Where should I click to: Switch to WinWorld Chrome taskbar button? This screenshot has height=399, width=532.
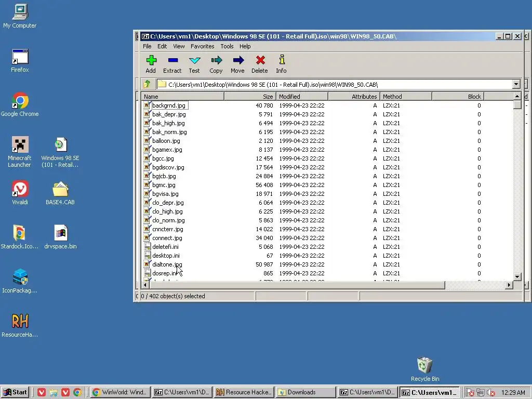pyautogui.click(x=120, y=392)
